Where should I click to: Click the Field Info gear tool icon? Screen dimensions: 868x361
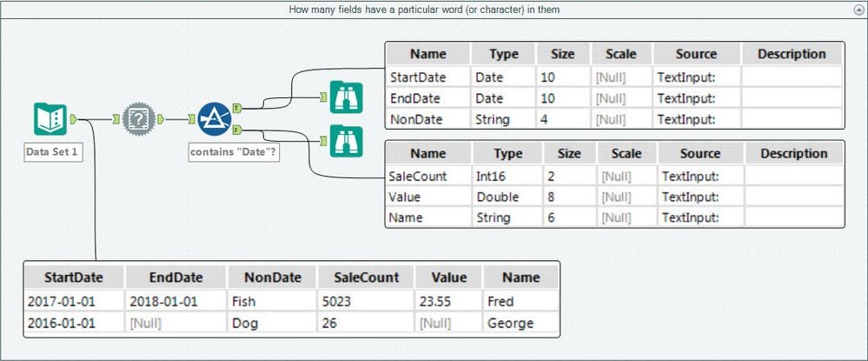pos(138,118)
